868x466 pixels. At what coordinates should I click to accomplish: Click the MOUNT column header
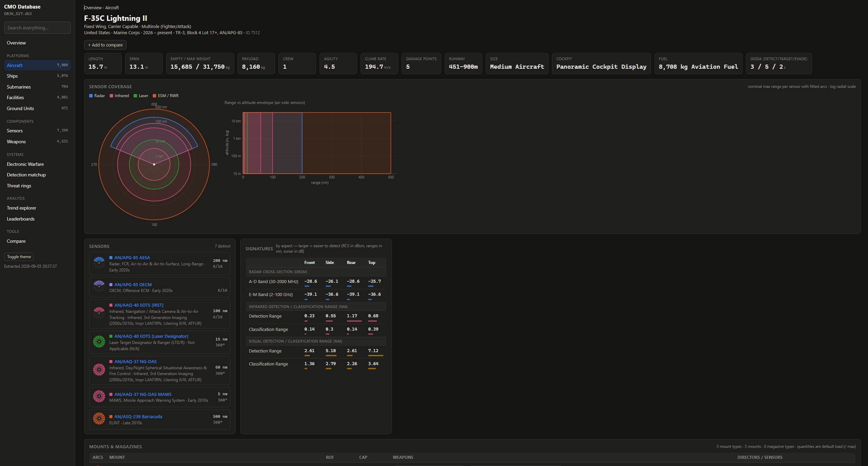pos(117,457)
